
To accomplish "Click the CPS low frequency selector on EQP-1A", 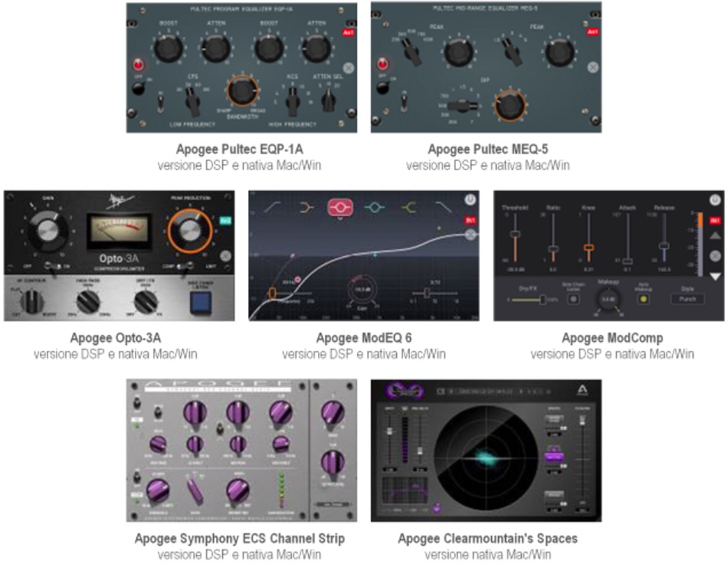I will [192, 100].
